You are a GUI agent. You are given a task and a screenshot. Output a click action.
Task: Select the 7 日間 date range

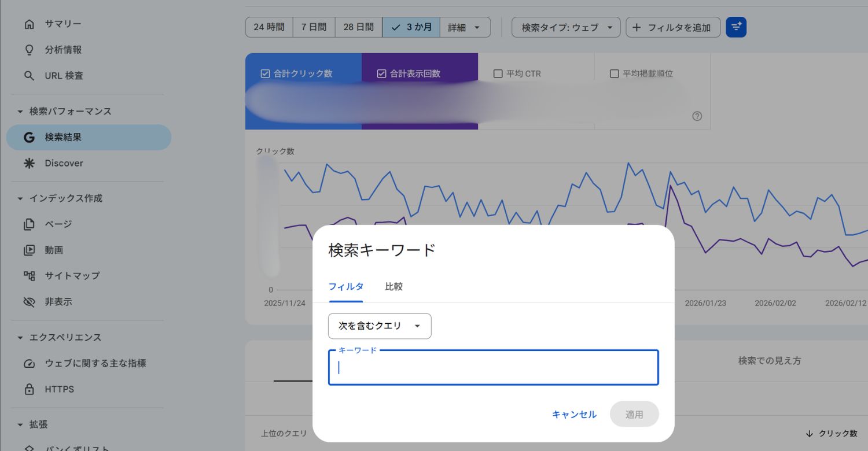tap(314, 27)
